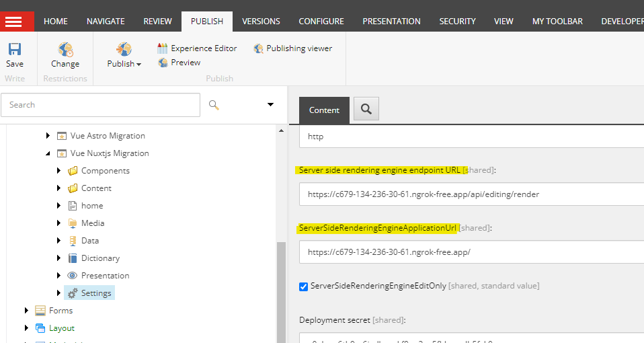Image resolution: width=644 pixels, height=343 pixels.
Task: Select the Presentation eye icon
Action: (x=73, y=275)
